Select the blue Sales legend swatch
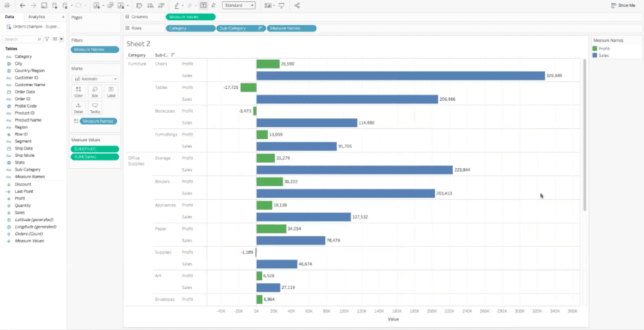 coord(595,55)
